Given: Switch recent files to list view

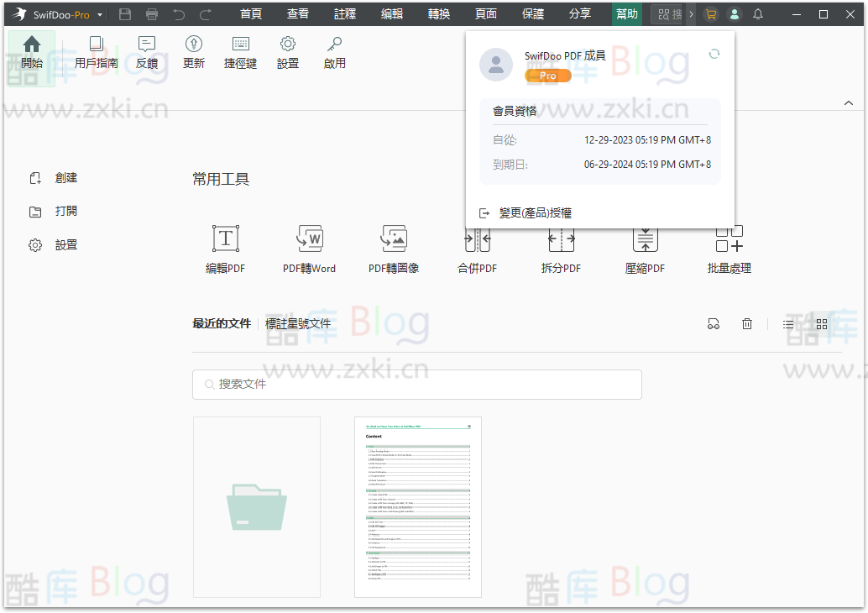Looking at the screenshot, I should point(787,324).
